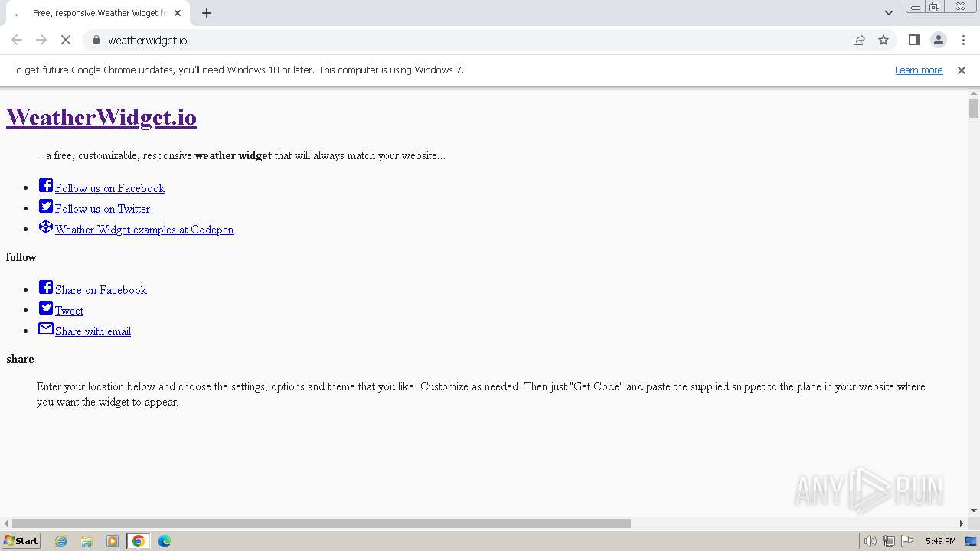Open Weather Widget examples at Codepen link
The height and width of the screenshot is (551, 980).
145,230
